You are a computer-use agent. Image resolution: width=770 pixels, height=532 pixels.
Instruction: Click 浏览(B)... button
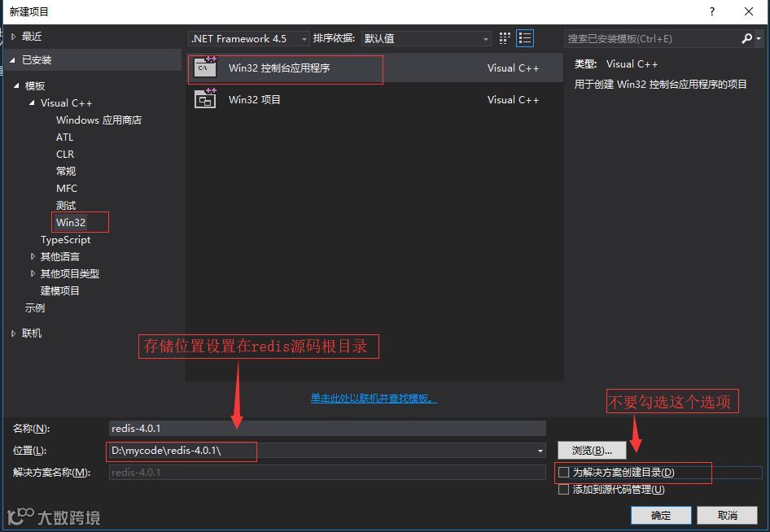pos(592,451)
